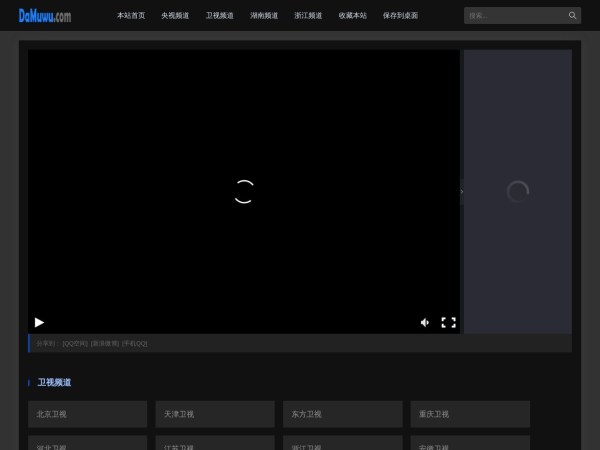Open the 天津卫视 channel

click(214, 414)
